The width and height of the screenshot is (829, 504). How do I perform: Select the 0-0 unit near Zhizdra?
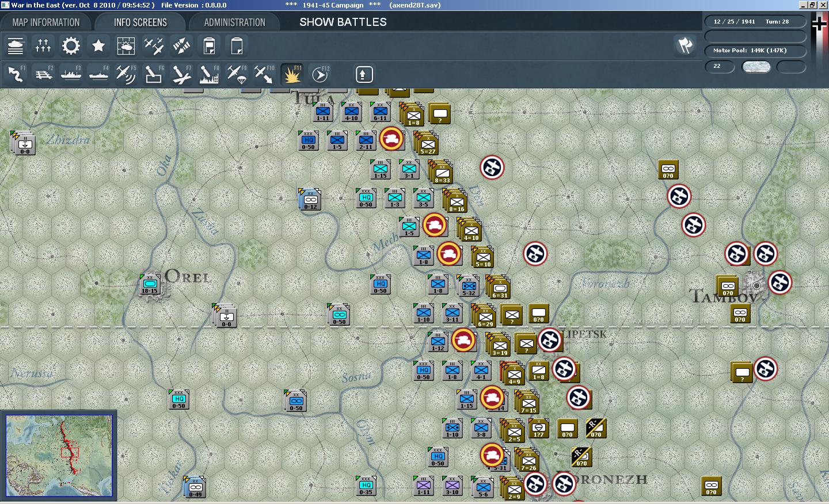point(25,144)
